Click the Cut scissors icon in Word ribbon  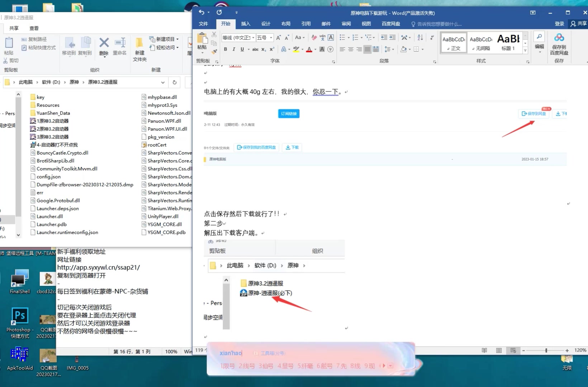coord(214,35)
